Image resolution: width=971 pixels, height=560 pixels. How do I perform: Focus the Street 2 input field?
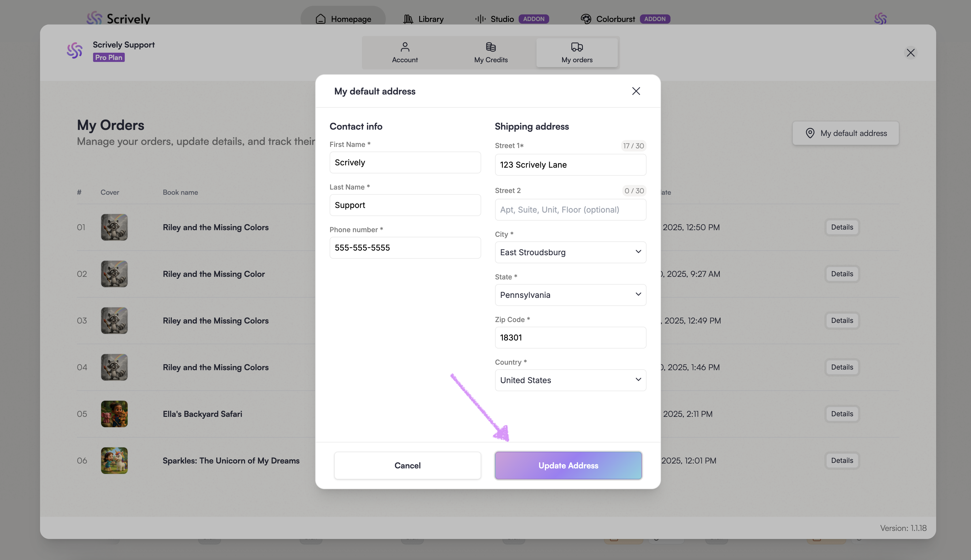click(570, 210)
